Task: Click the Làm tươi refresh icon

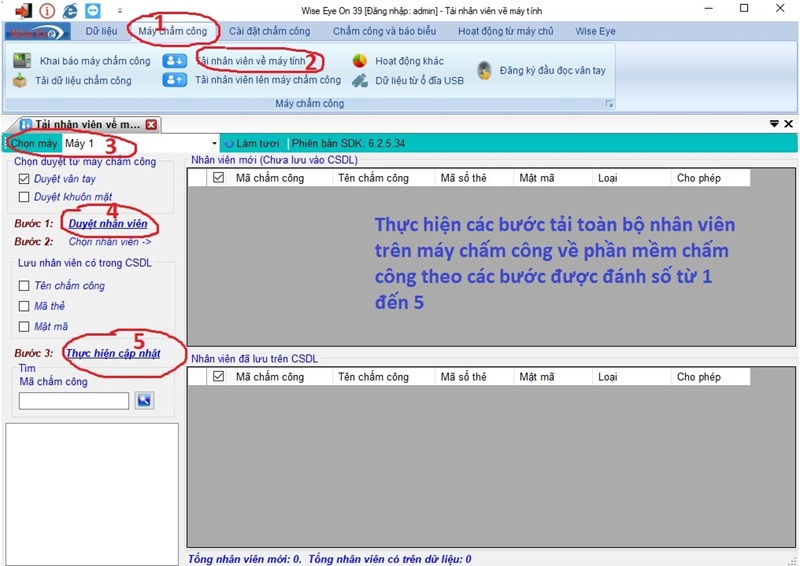Action: coord(229,144)
